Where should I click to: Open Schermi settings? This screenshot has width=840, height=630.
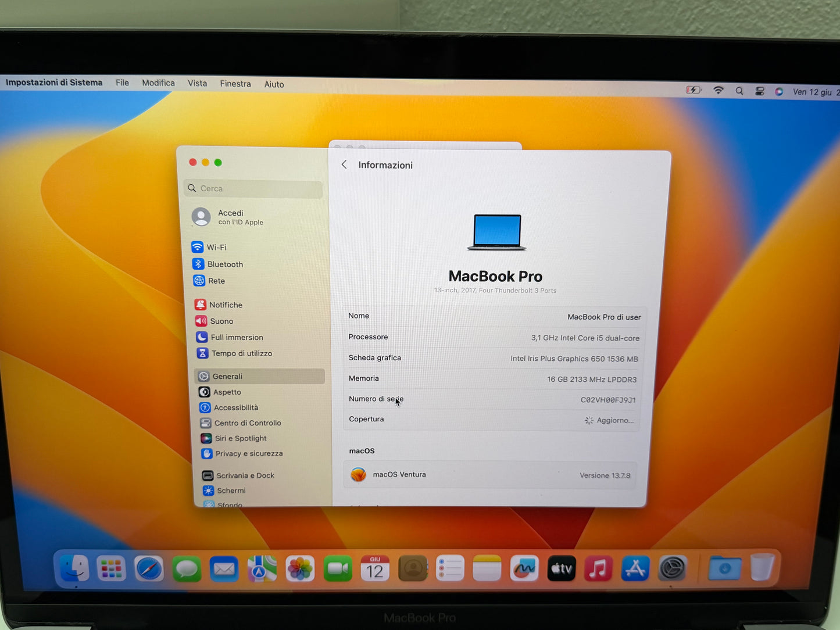224,491
